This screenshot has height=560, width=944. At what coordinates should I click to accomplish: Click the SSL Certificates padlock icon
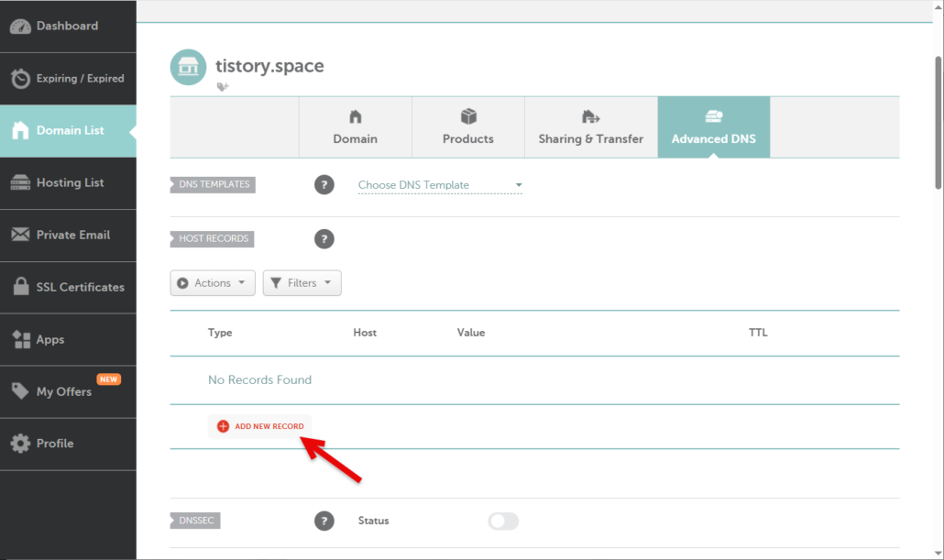21,286
